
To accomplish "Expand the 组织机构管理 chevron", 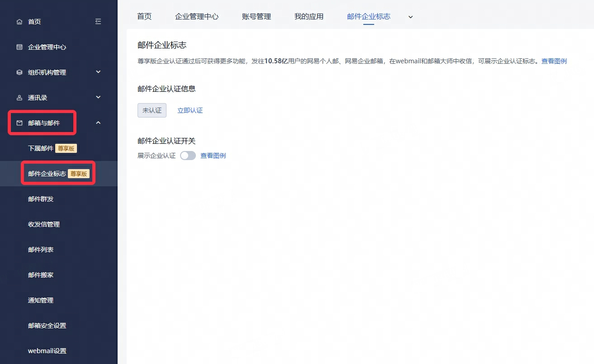I will click(98, 72).
